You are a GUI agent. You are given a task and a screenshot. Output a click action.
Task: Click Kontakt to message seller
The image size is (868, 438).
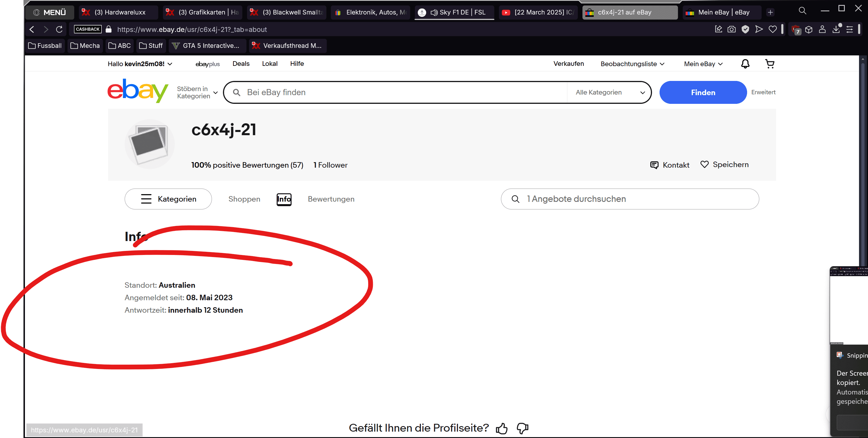[669, 165]
